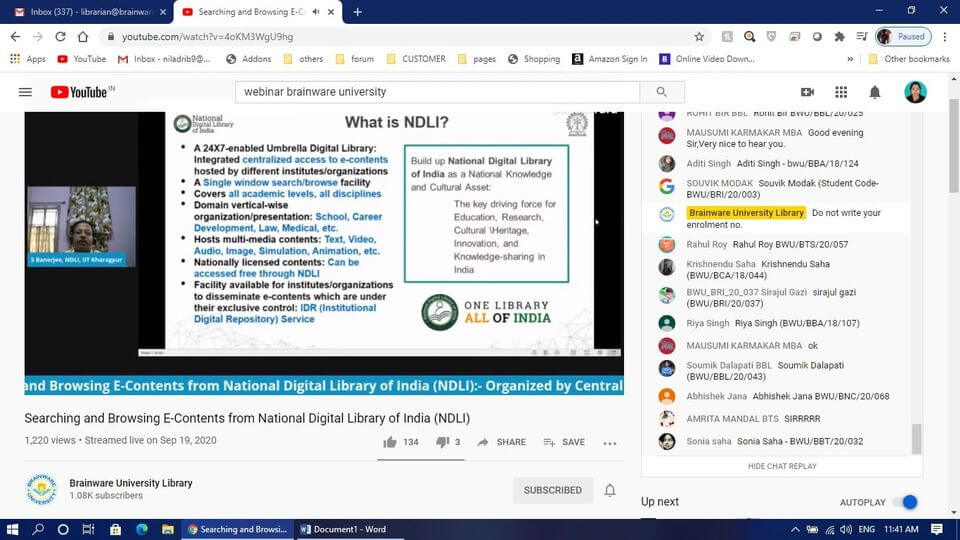This screenshot has width=960, height=540.
Task: Click the SHARE button
Action: (x=502, y=442)
